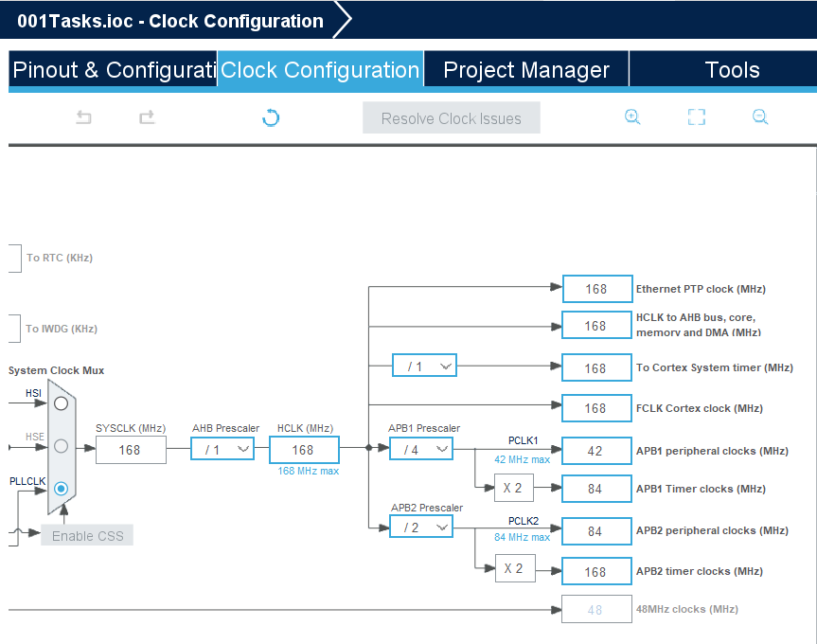817x644 pixels.
Task: Open the APB1 Prescaler dropdown
Action: pyautogui.click(x=421, y=449)
